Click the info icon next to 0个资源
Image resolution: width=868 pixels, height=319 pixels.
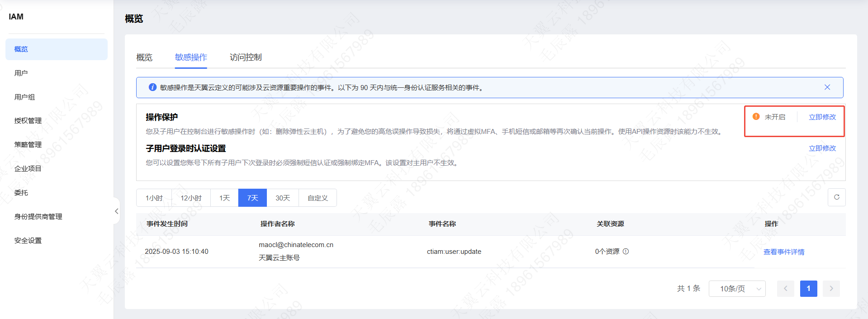click(626, 252)
